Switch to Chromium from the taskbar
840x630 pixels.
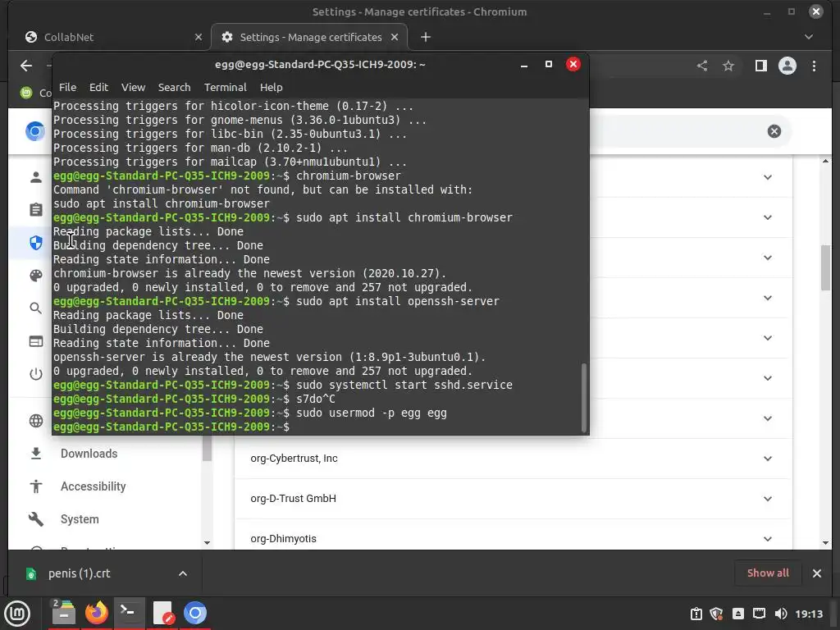point(195,613)
